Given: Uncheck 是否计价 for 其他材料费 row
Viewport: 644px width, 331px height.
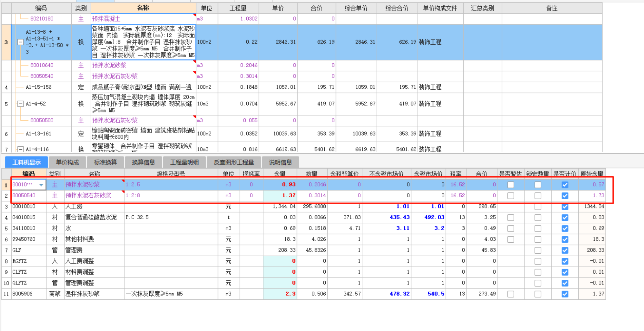Looking at the screenshot, I should [565, 239].
